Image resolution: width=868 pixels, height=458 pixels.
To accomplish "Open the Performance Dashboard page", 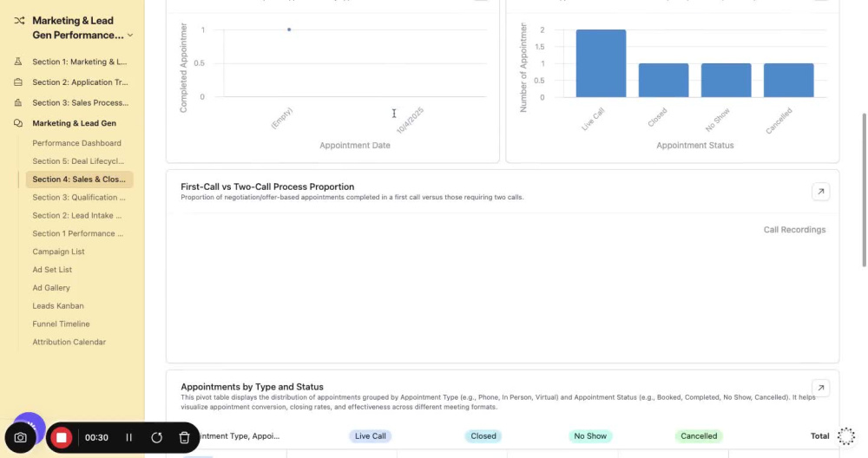I will 76,143.
